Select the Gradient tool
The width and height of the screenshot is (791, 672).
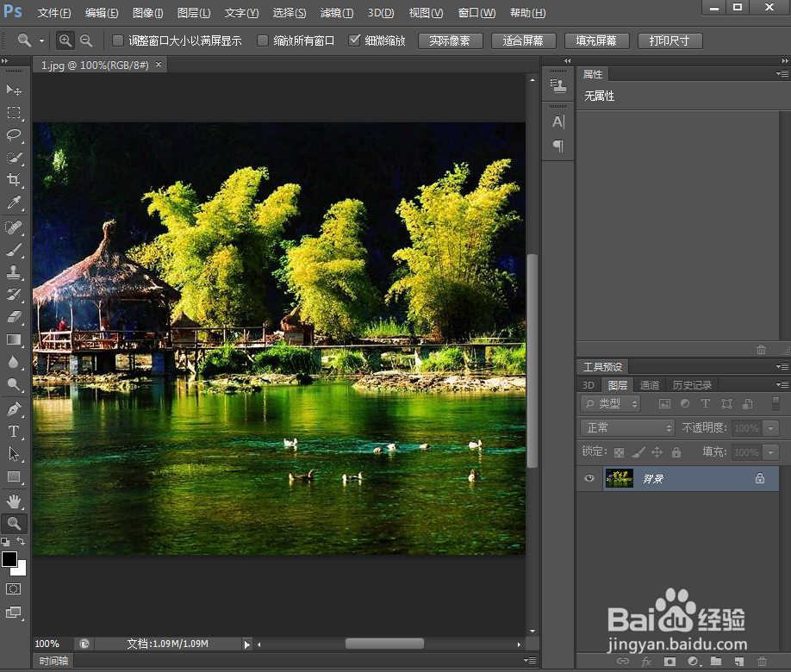[14, 339]
